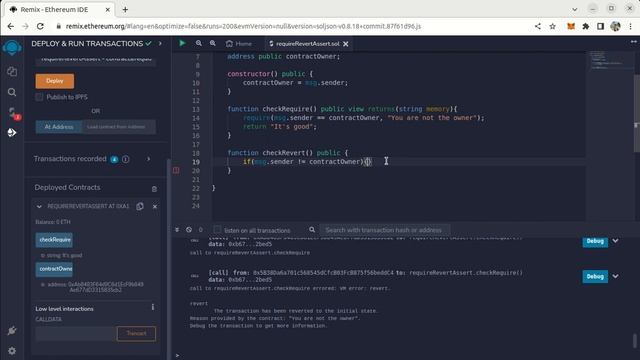This screenshot has width=640, height=360.
Task: Open the browser side panel icon
Action: (600, 26)
